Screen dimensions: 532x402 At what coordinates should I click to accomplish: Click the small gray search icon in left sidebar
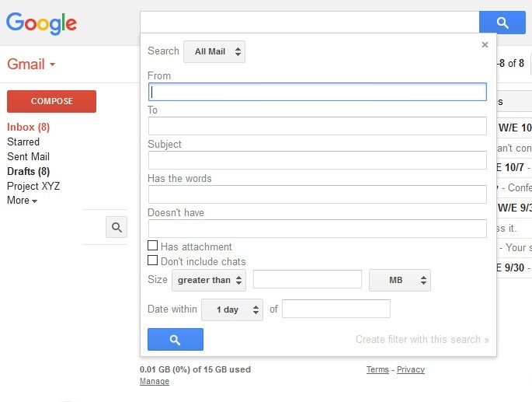point(116,227)
